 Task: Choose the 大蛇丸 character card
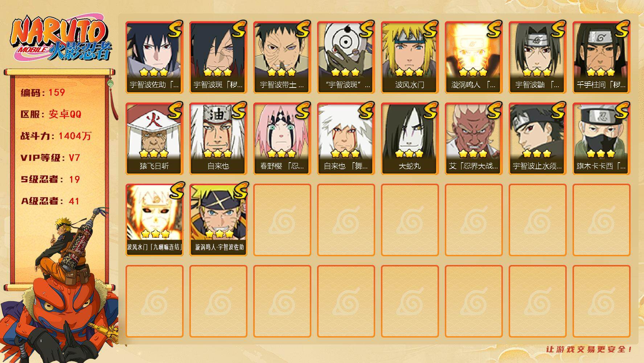[x=410, y=139]
